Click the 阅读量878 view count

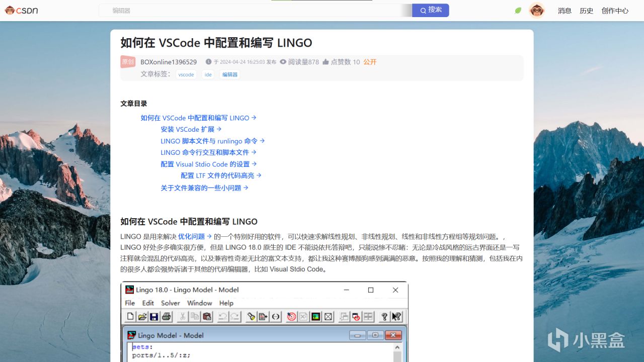point(299,62)
